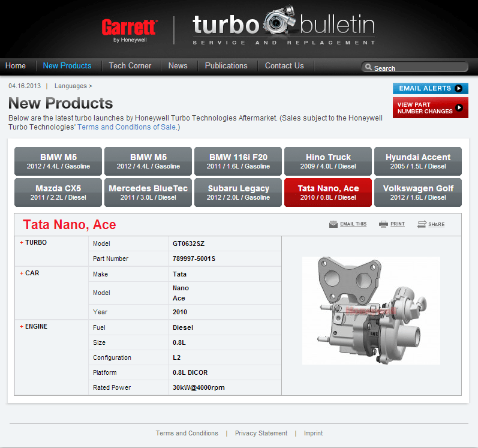Select the Mercedes BlueTec tab

point(148,193)
